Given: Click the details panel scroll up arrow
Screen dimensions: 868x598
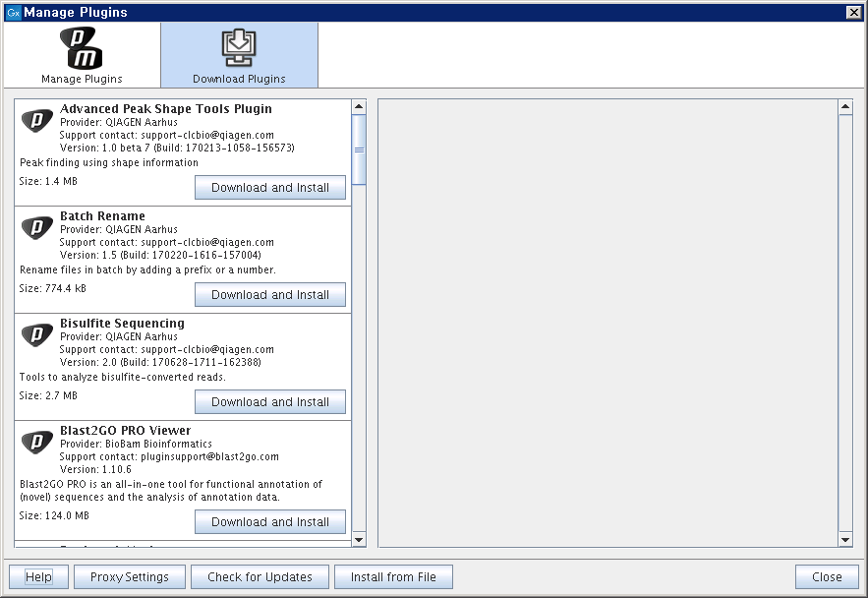Looking at the screenshot, I should pyautogui.click(x=845, y=107).
